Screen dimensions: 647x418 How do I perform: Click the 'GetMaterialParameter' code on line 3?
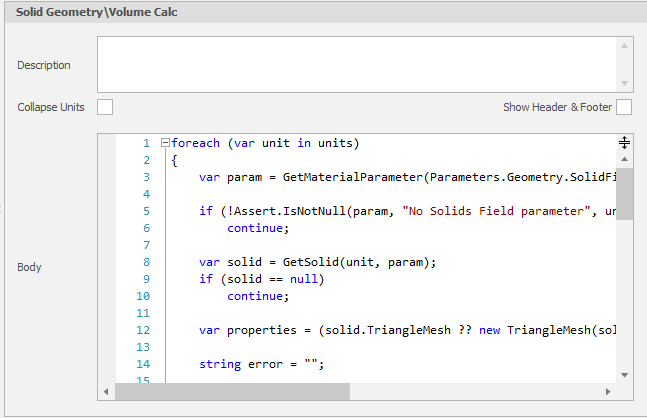pyautogui.click(x=352, y=177)
